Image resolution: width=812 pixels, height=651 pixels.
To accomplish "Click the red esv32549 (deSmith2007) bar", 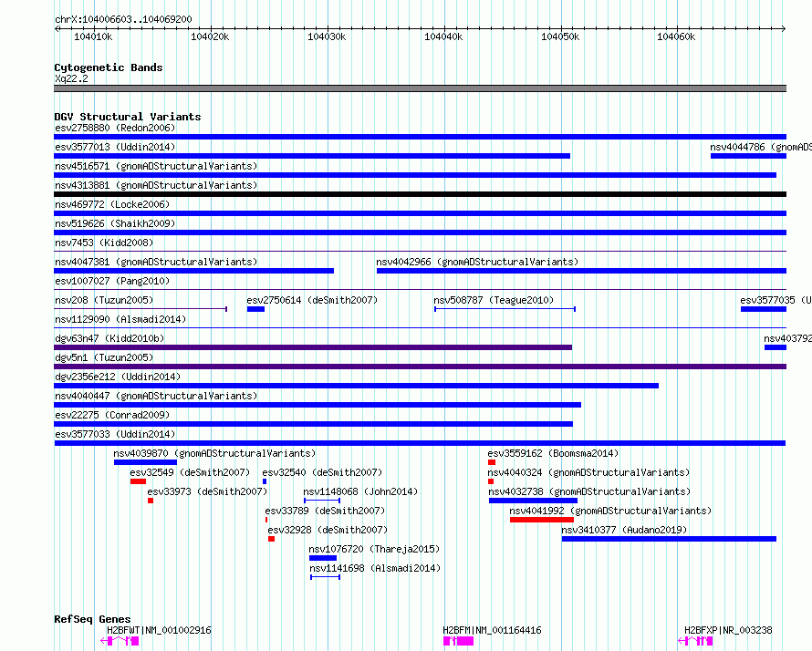I will click(x=139, y=481).
